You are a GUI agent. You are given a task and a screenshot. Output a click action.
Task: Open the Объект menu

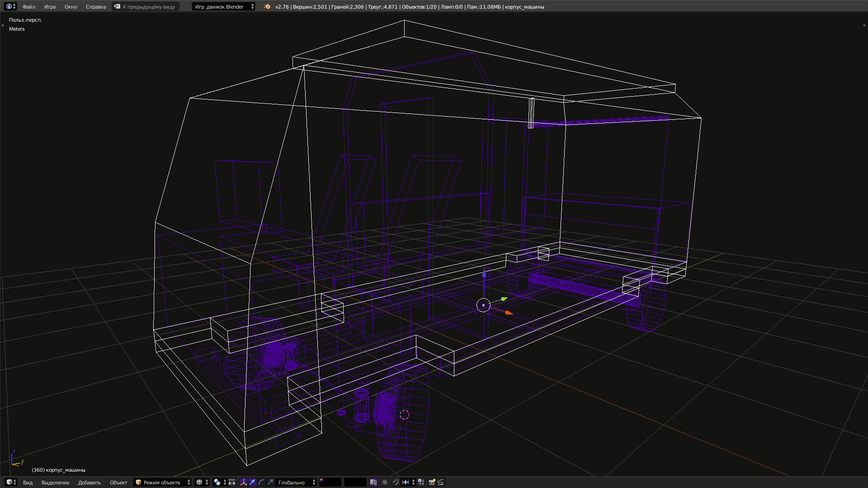[118, 482]
